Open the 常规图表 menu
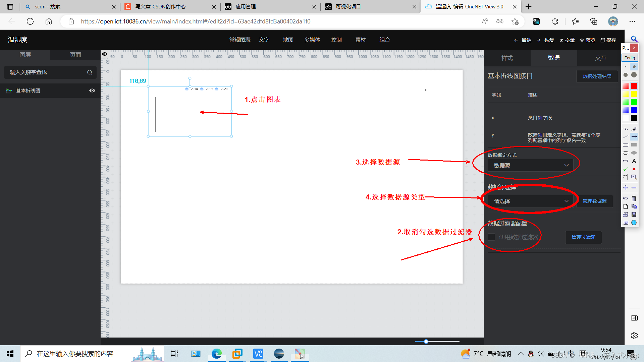This screenshot has width=644, height=362. pyautogui.click(x=240, y=40)
